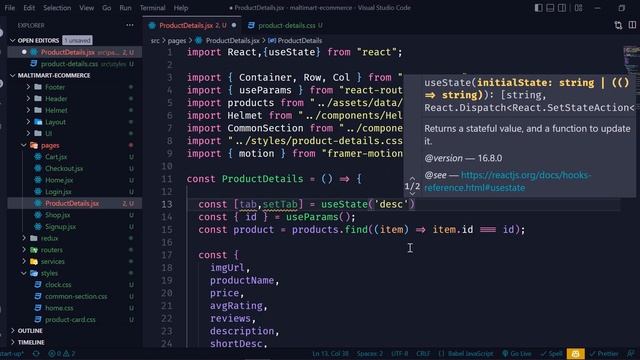Click 'Ln 13, Col 38' in status bar
Viewport: 640px width, 360px height.
click(x=330, y=354)
